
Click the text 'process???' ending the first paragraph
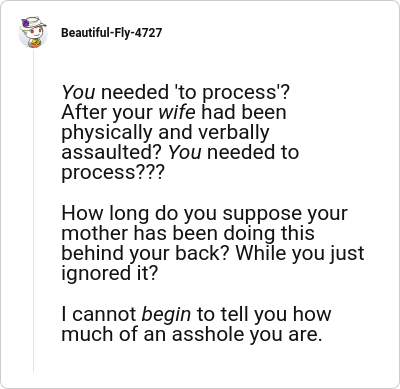[x=113, y=173]
